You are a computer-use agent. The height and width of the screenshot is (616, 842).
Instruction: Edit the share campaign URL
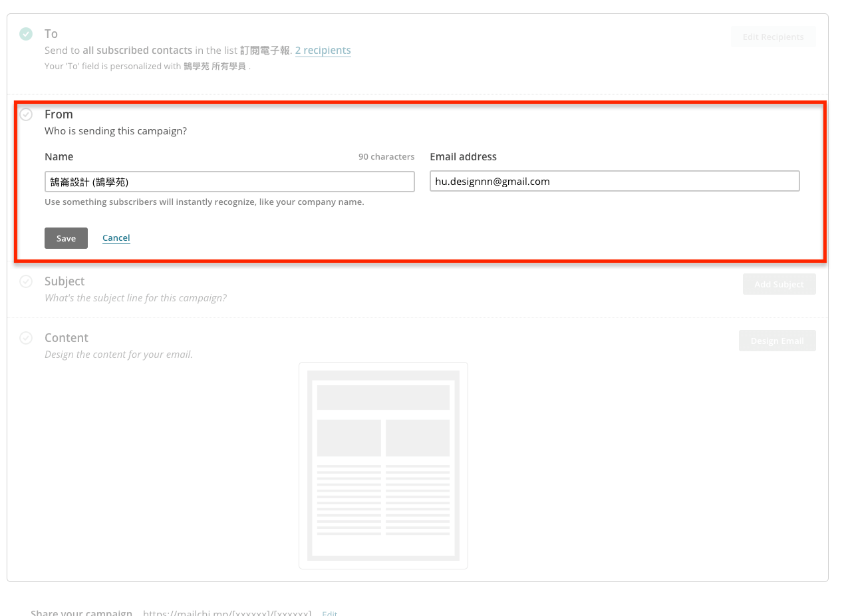point(329,613)
